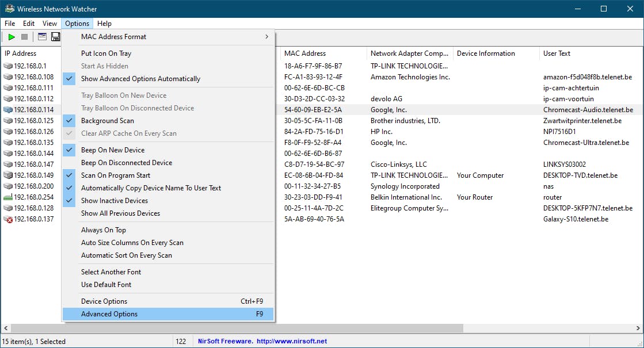Click the red-X disconnected icon next to 192.168.0.137
This screenshot has height=348, width=644.
coord(8,219)
